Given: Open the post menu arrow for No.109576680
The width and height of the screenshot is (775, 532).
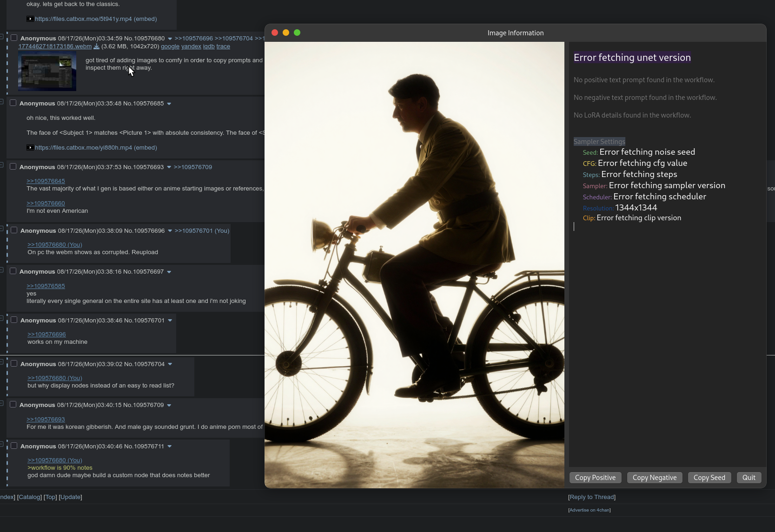Looking at the screenshot, I should 170,39.
